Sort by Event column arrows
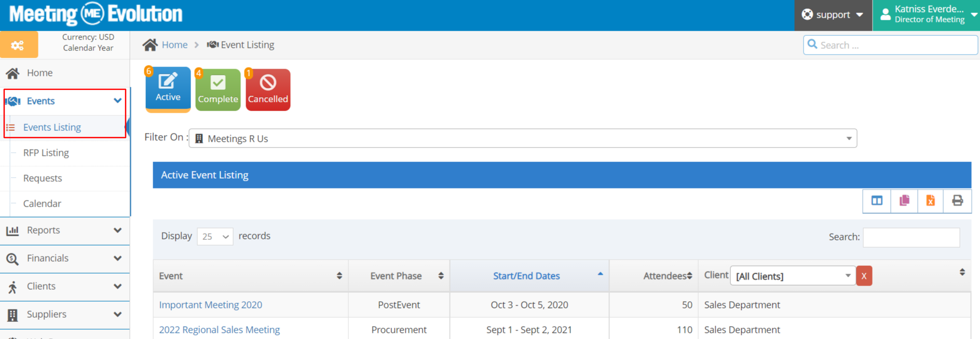980x339 pixels. (339, 276)
